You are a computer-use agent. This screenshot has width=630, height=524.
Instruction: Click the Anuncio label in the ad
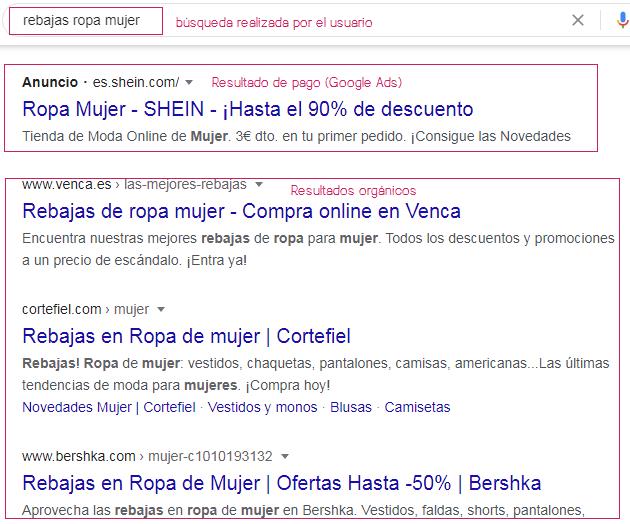[x=50, y=82]
